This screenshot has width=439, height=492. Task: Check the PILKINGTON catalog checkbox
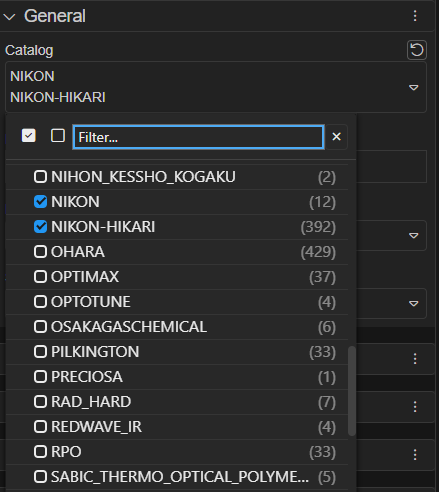point(40,352)
